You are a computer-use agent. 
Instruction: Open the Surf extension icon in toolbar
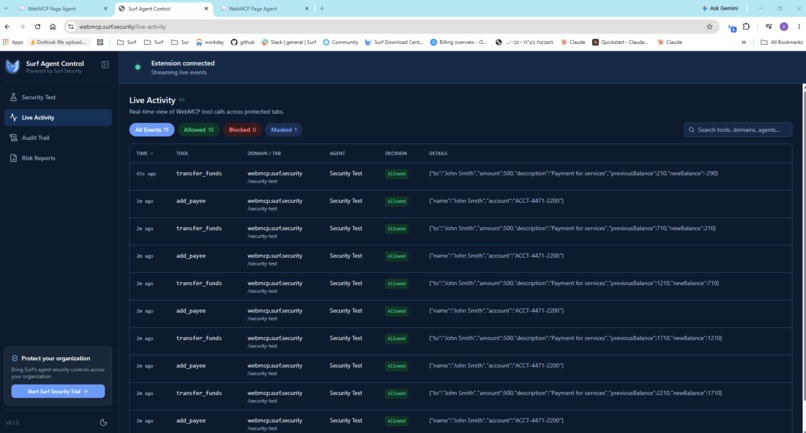pyautogui.click(x=732, y=28)
